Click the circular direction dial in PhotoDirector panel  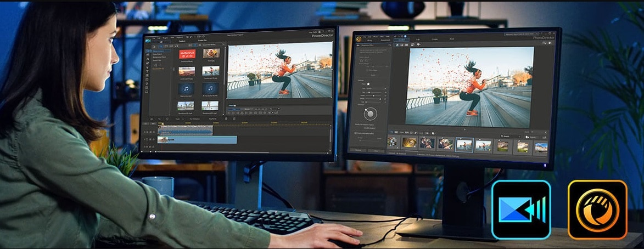click(371, 114)
